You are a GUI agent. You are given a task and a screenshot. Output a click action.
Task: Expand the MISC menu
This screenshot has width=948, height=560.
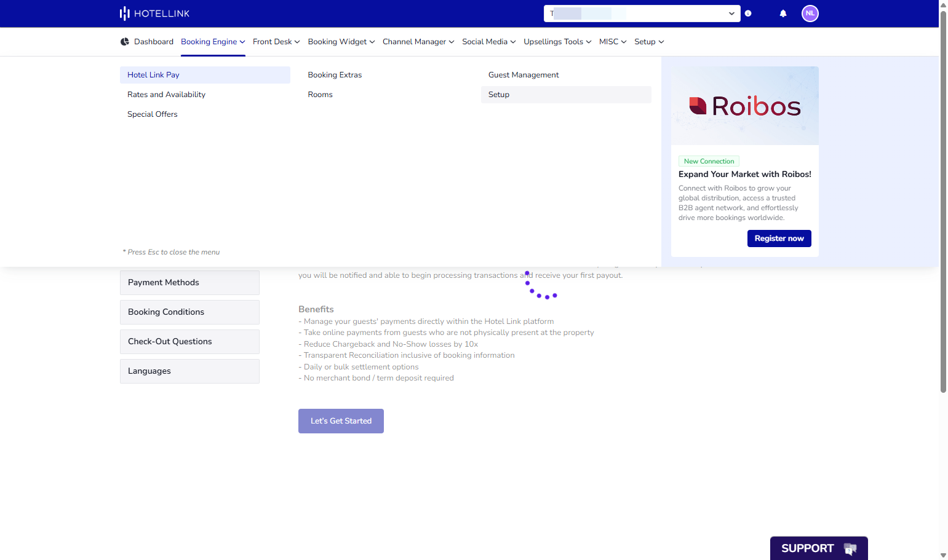613,42
